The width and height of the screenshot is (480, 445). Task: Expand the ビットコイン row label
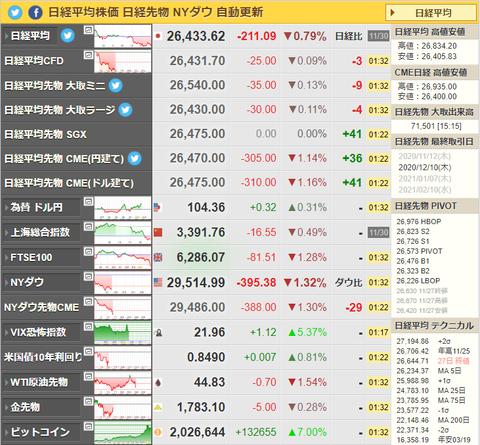[x=42, y=432]
